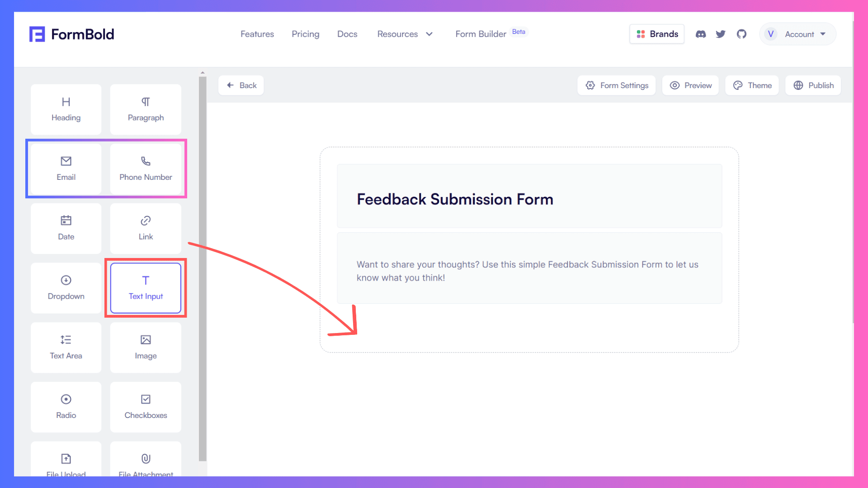
Task: Select the File Upload element
Action: tap(66, 462)
